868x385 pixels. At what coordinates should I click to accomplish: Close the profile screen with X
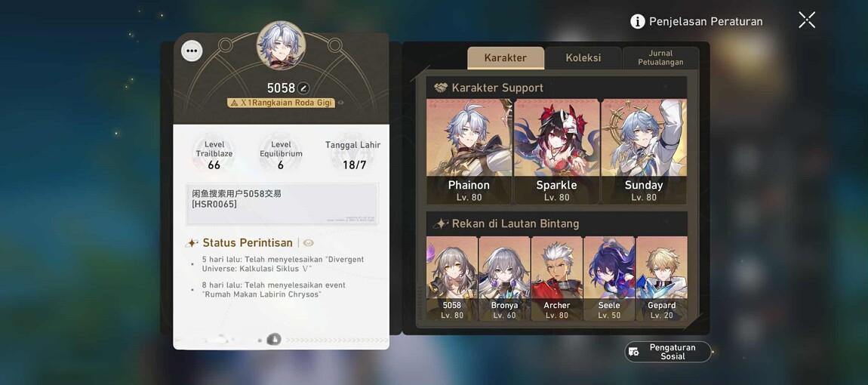807,20
